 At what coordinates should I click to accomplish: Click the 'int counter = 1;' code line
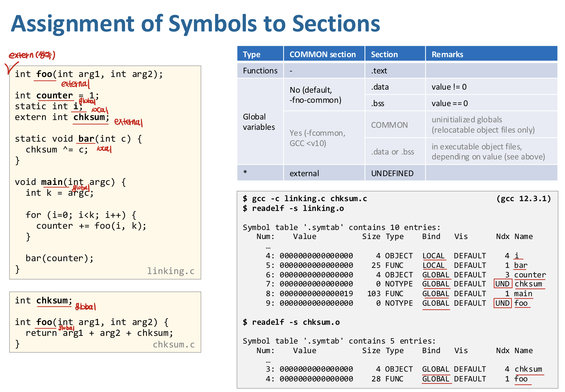[57, 96]
